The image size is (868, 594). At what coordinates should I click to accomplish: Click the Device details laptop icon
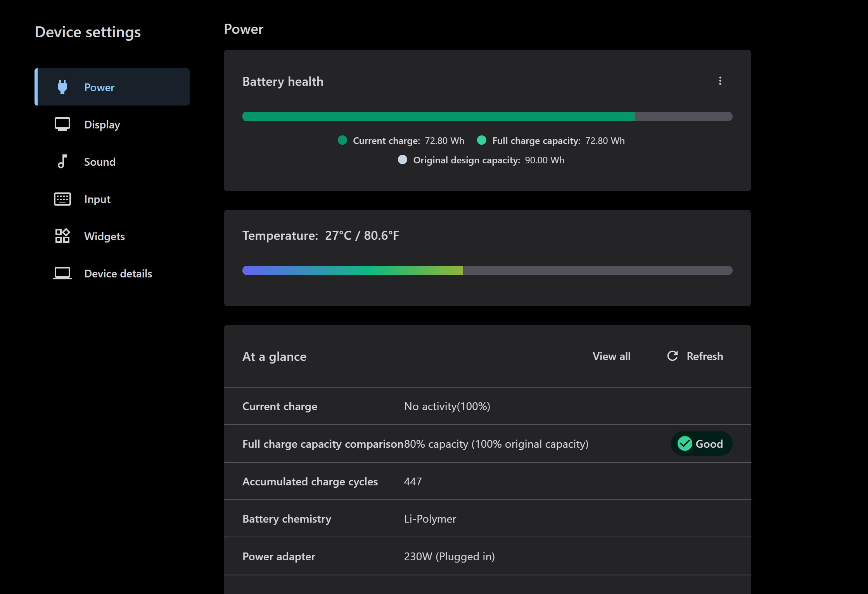pos(62,273)
